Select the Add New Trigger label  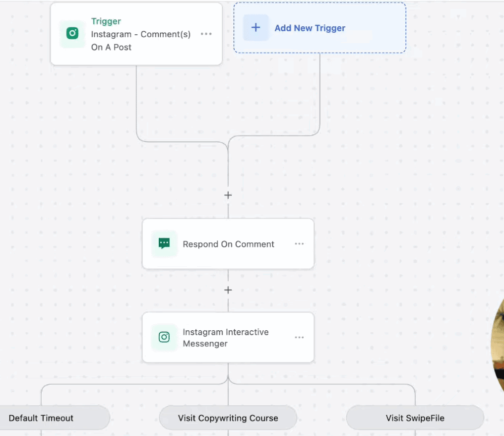pyautogui.click(x=310, y=28)
